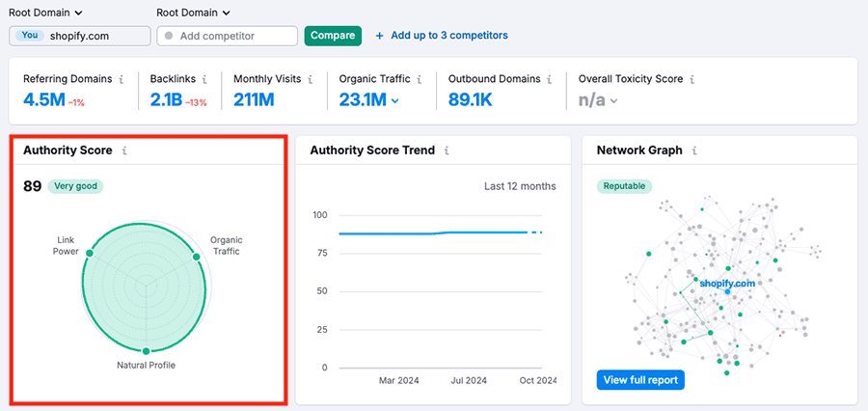Viewport: 868px width, 411px height.
Task: Click the Organic Traffic point on radar chart
Action: point(196,257)
